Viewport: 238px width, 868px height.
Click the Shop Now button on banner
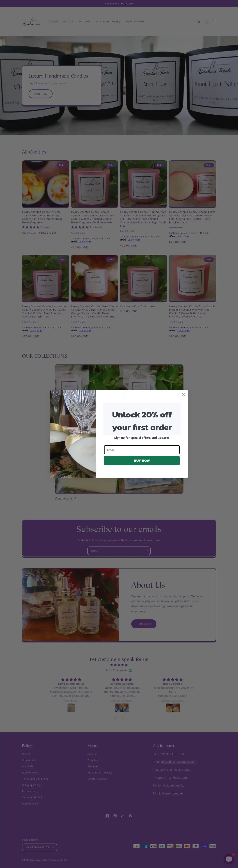[x=41, y=94]
